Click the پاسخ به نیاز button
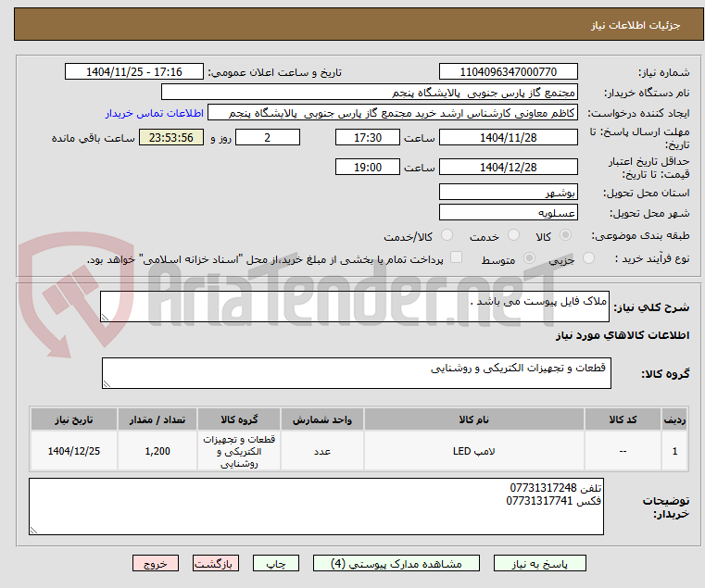Viewport: 705px width, 588px height. coord(539,563)
